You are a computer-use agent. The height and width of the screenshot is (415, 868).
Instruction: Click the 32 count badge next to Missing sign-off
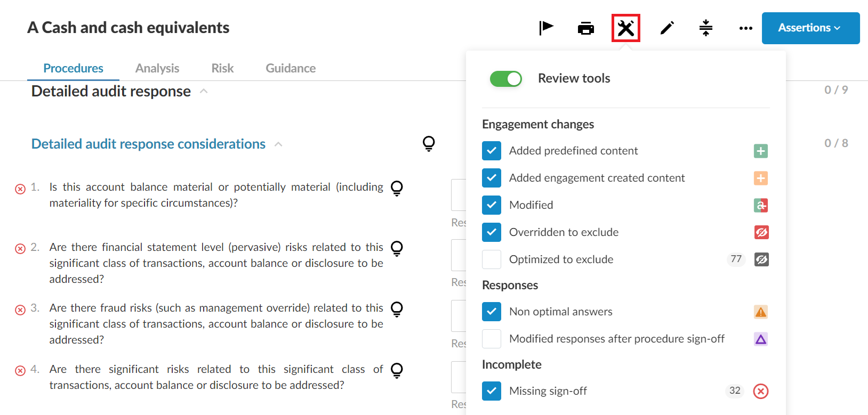click(735, 390)
